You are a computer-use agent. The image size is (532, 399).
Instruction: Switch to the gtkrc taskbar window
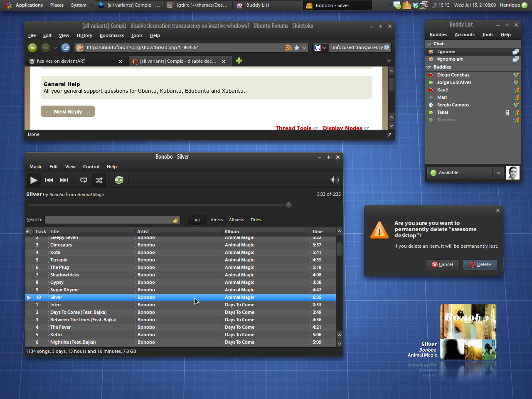click(x=199, y=5)
